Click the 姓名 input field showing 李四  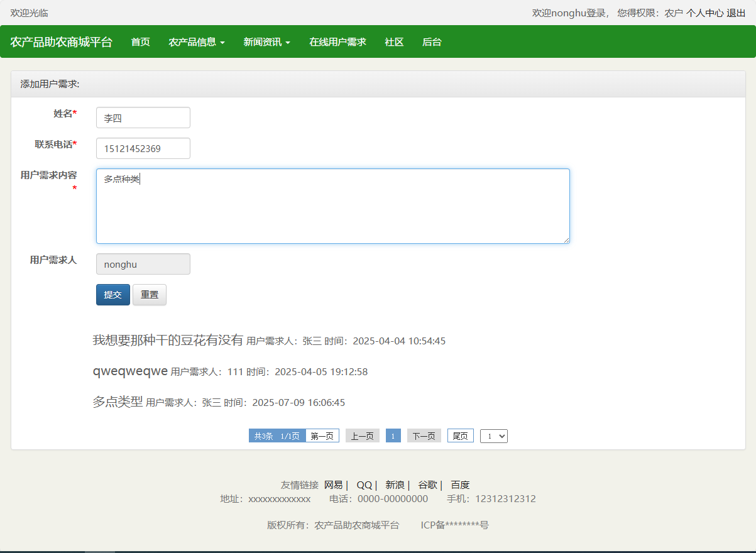[143, 118]
